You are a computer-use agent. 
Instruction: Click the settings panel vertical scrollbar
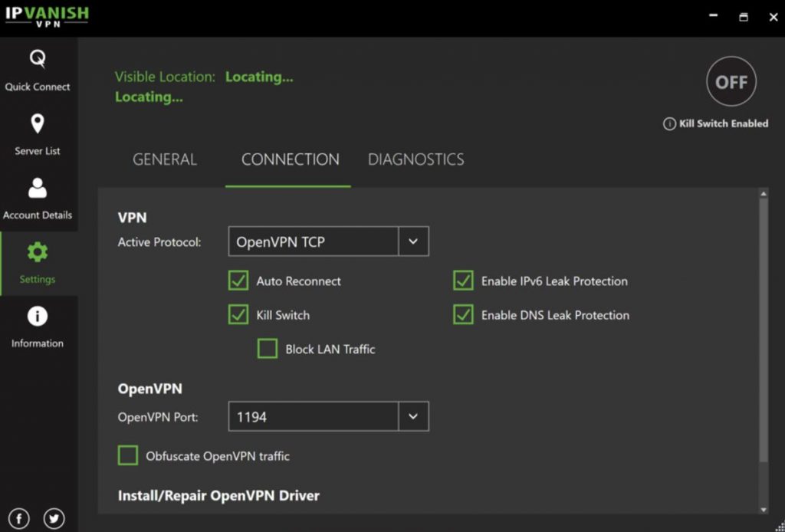[x=764, y=330]
